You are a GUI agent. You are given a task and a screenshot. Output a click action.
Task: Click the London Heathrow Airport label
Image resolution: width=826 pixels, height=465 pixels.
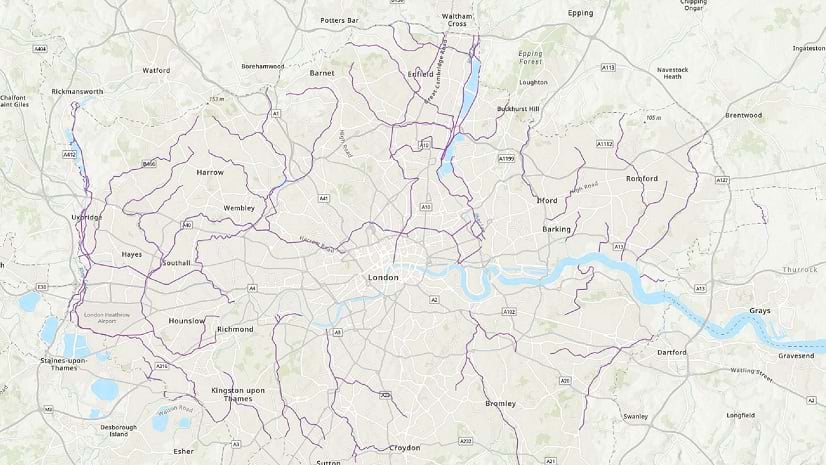pos(106,318)
